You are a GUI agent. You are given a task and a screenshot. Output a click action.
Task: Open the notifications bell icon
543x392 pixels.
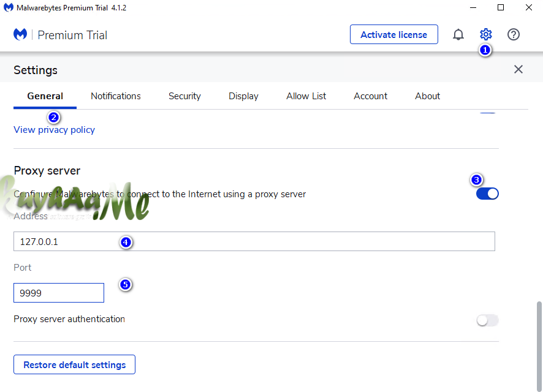tap(458, 34)
